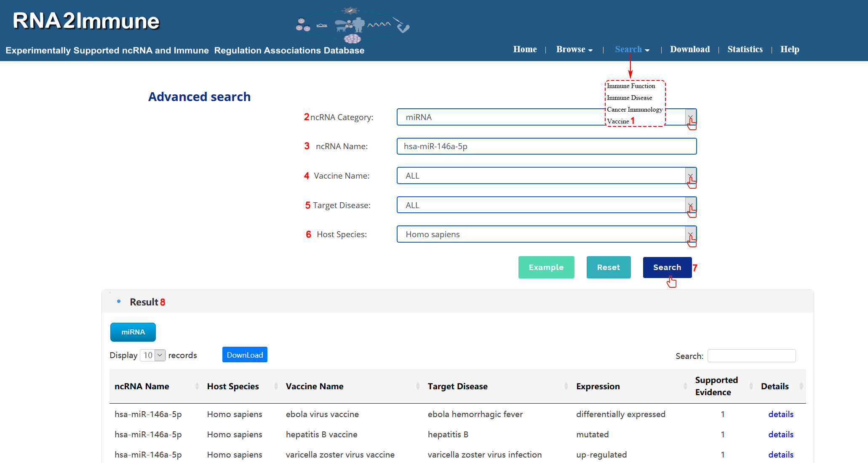Sort by Supported Evidence column arrows

click(751, 386)
